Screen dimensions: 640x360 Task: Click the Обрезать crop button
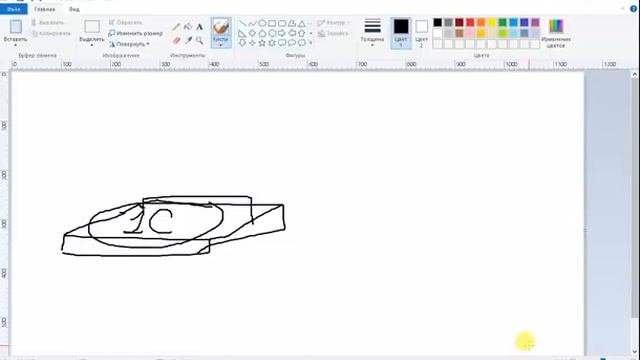pyautogui.click(x=126, y=22)
